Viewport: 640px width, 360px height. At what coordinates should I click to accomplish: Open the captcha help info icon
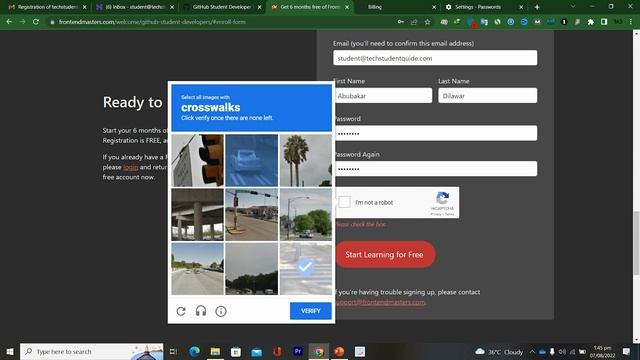221,311
